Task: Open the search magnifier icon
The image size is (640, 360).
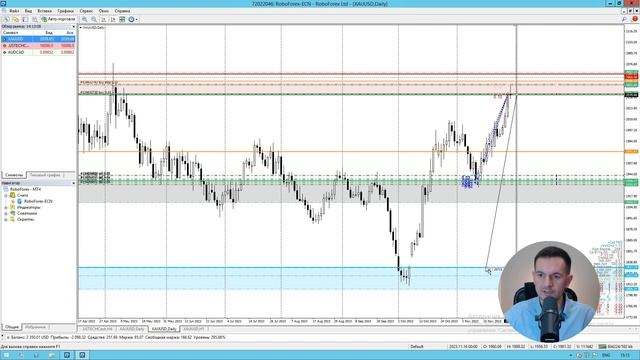Action: pyautogui.click(x=624, y=19)
